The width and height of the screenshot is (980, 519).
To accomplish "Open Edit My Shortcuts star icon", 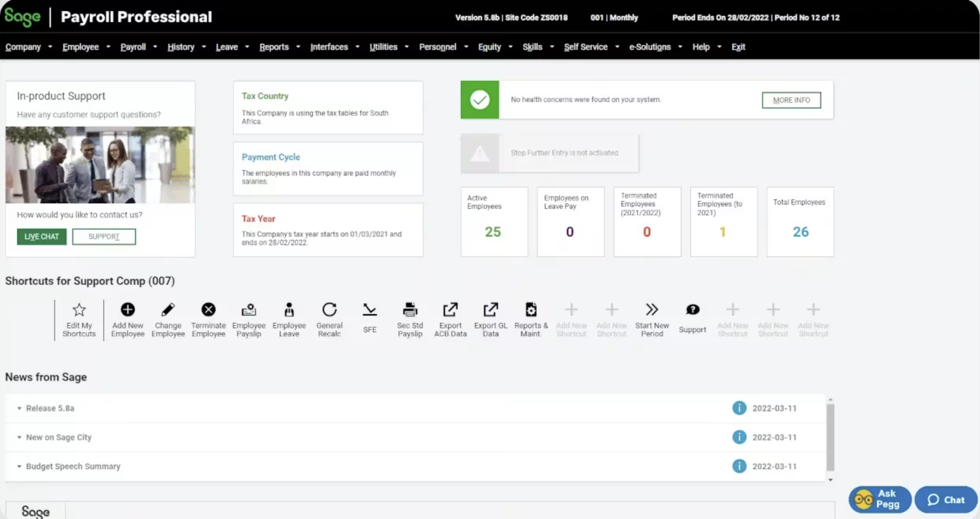I will 79,310.
